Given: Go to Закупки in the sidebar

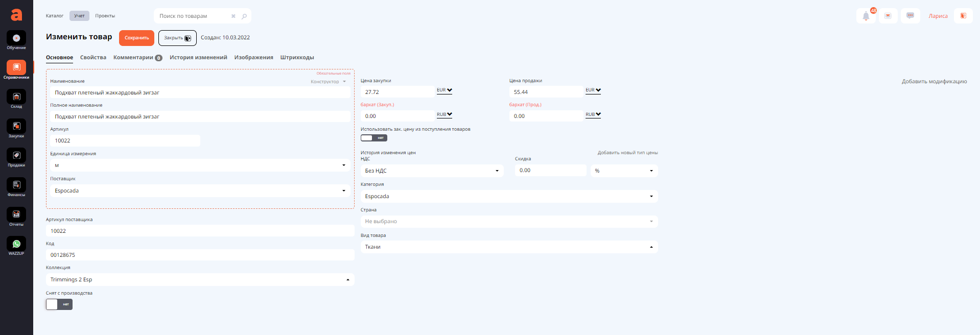Looking at the screenshot, I should 16,127.
